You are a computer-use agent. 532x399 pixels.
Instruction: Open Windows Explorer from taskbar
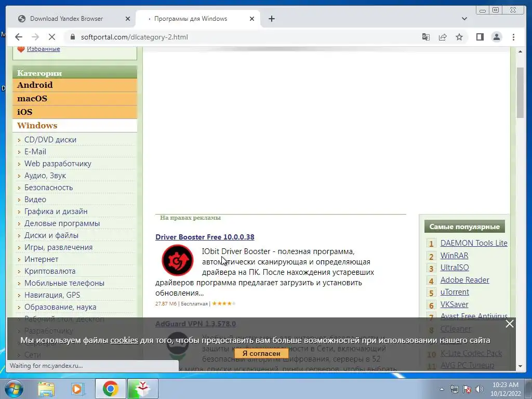point(46,389)
